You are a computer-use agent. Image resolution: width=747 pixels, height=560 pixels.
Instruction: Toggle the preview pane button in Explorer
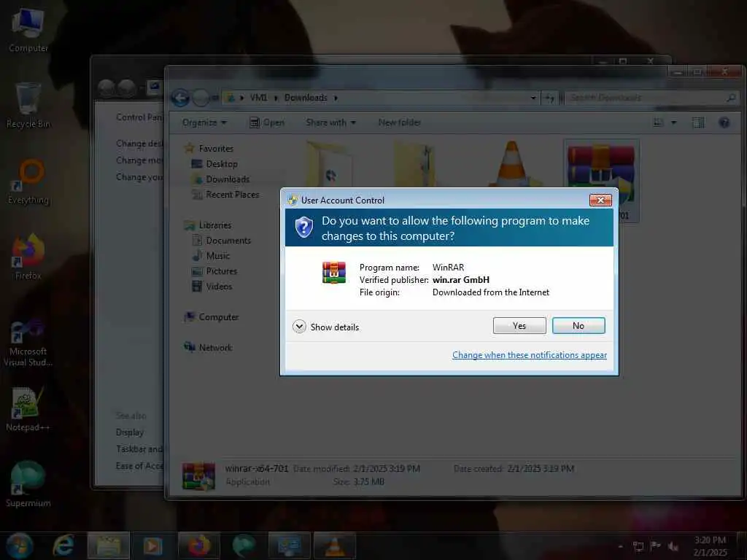(698, 122)
